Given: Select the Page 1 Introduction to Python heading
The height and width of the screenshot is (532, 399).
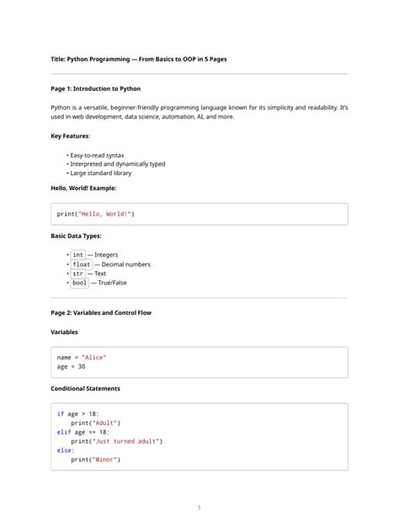Looking at the screenshot, I should coord(96,88).
